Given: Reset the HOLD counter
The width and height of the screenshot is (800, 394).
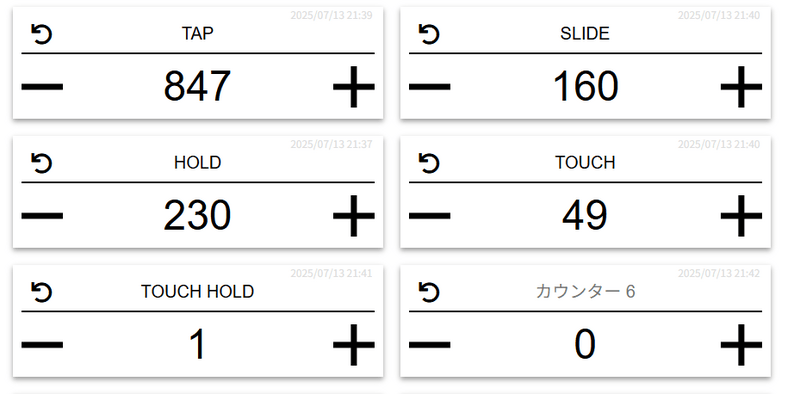Looking at the screenshot, I should pyautogui.click(x=41, y=163).
